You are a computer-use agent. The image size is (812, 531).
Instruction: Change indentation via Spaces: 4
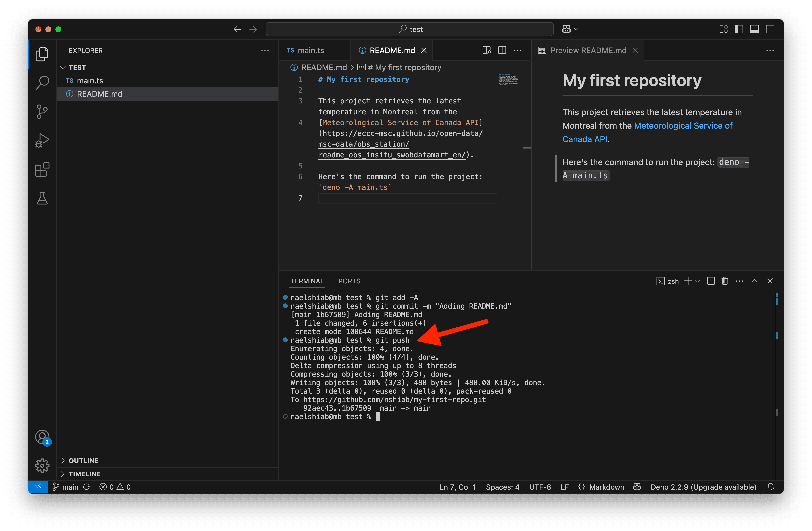pyautogui.click(x=502, y=487)
